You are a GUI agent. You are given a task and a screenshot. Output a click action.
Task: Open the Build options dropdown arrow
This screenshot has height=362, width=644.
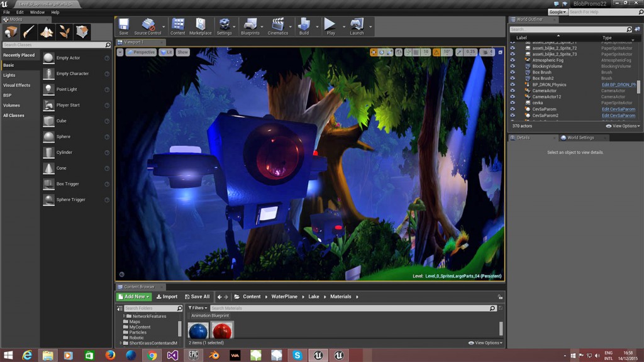click(x=317, y=26)
